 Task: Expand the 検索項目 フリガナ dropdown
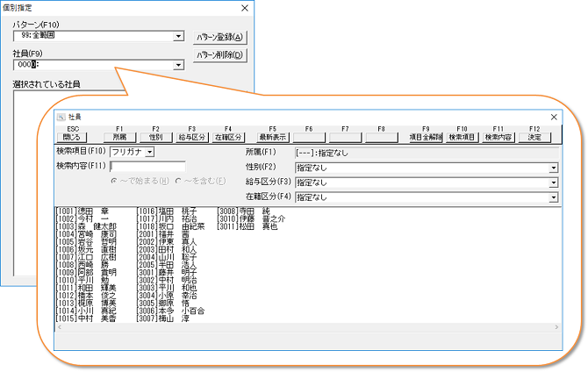pos(150,153)
